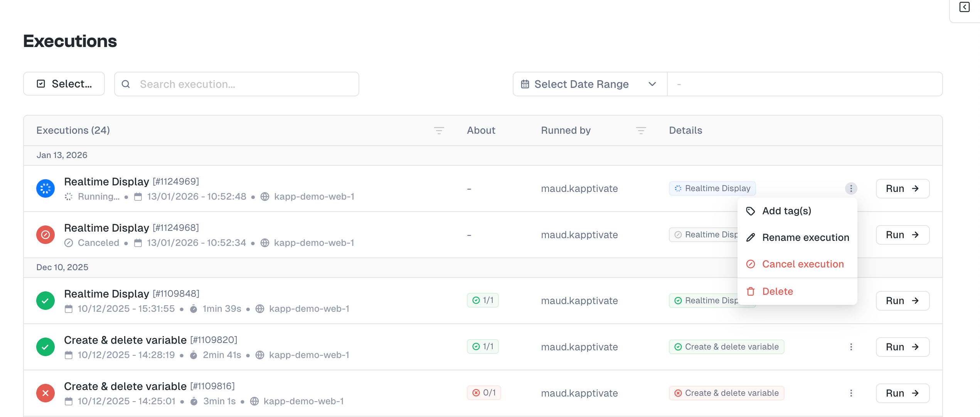Select Rename execution in the context menu
This screenshot has width=980, height=417.
pos(805,237)
